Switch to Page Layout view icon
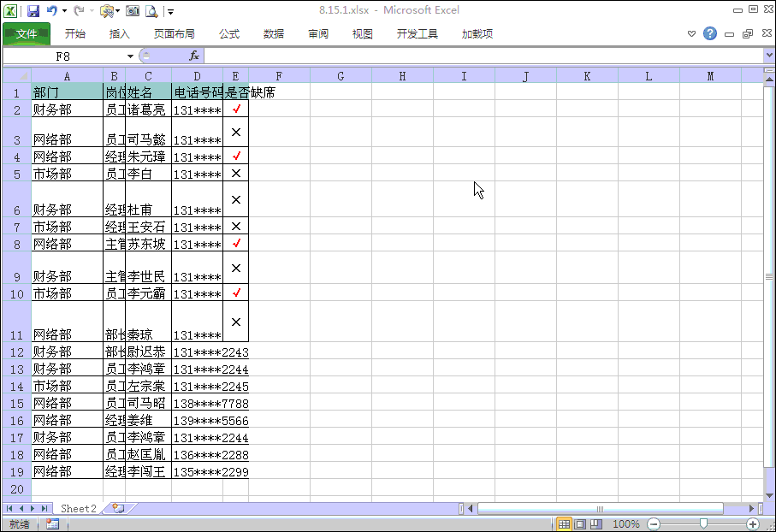 580,524
